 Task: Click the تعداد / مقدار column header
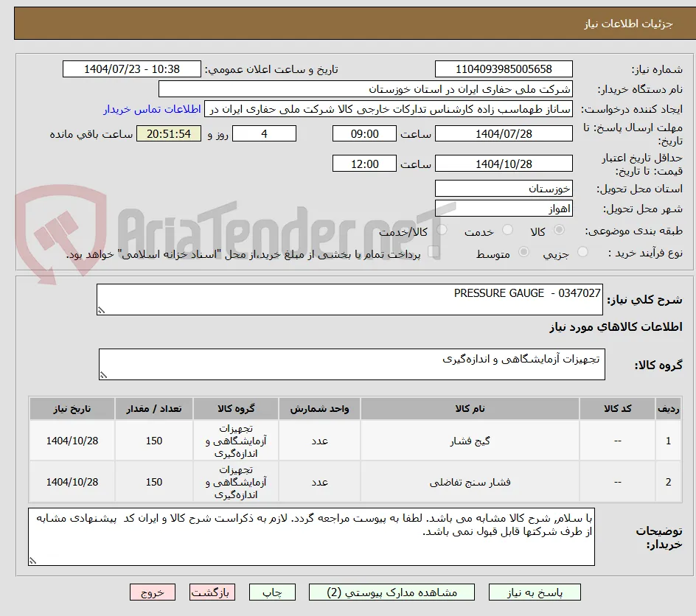click(154, 408)
